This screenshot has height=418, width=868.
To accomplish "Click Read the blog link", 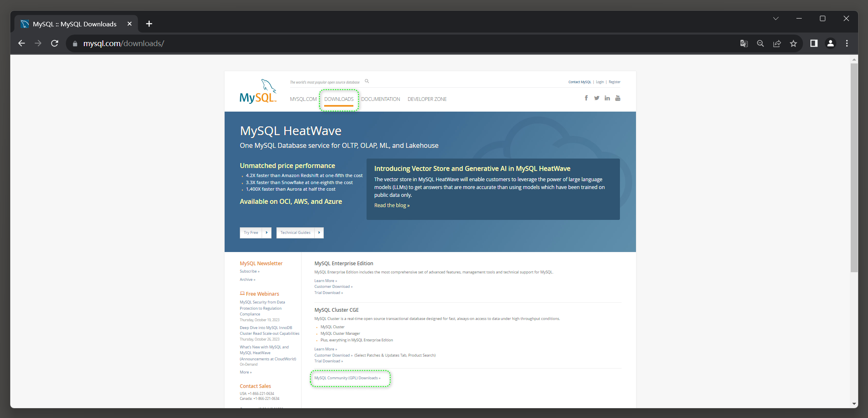I will click(x=392, y=205).
